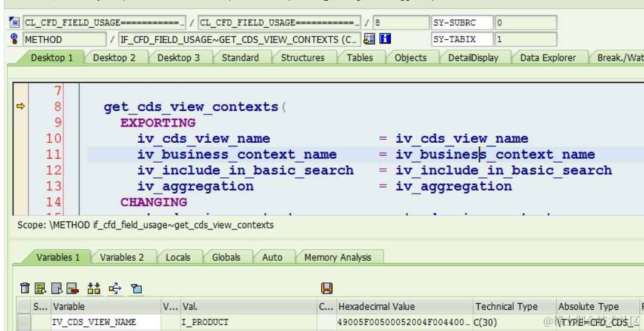Click the SY-SUBRC value field showing 0
Image resolution: width=644 pixels, height=331 pixels.
(526, 22)
